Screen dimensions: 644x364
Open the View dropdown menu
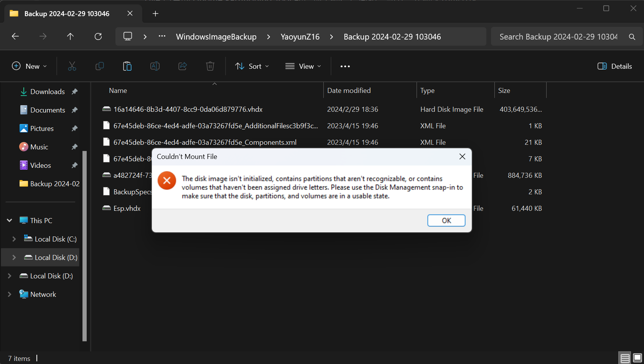(303, 66)
